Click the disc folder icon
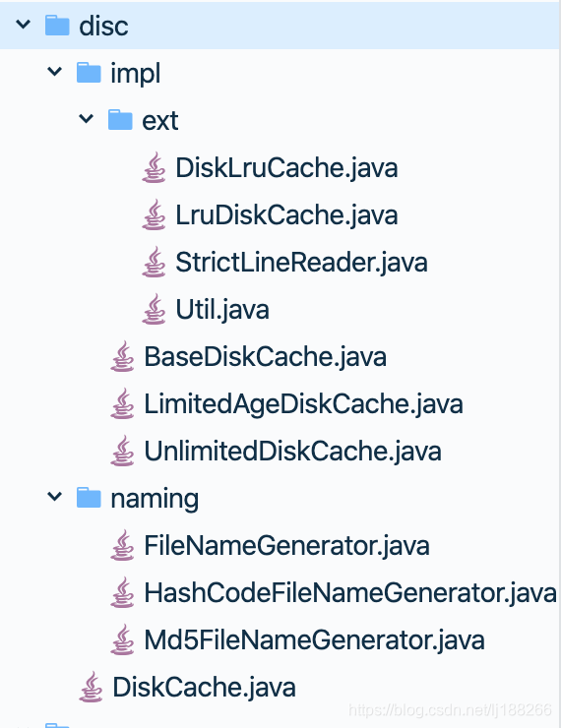 pyautogui.click(x=57, y=25)
